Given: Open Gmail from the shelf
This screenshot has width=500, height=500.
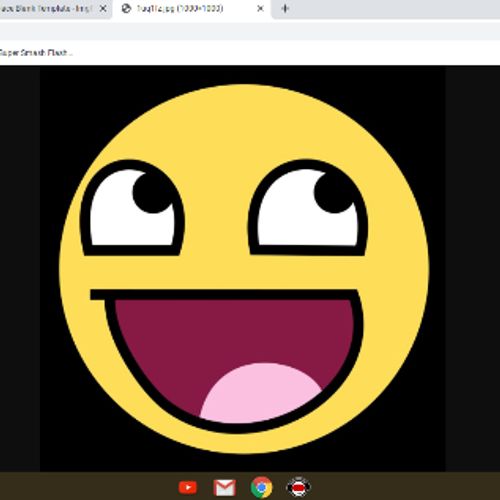Looking at the screenshot, I should pos(225,487).
